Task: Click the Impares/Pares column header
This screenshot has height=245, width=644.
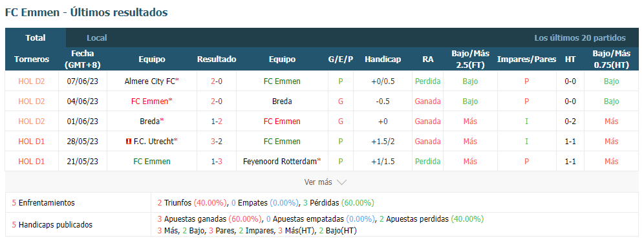Action: [526, 59]
